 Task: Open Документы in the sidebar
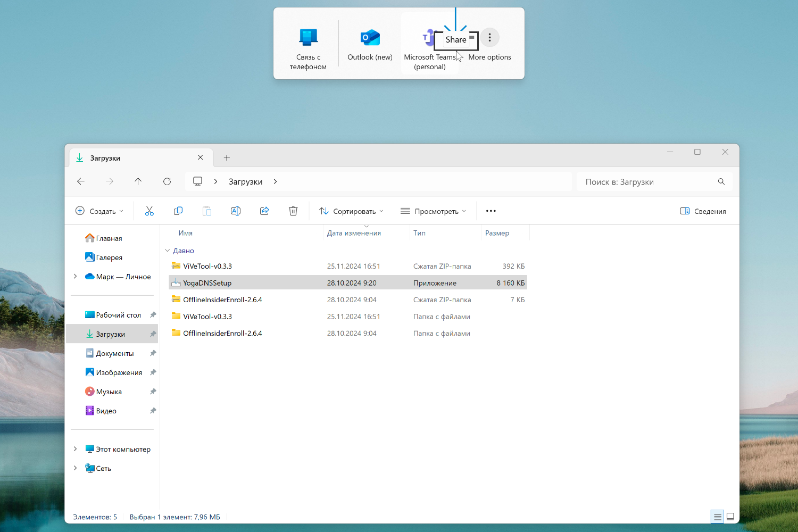coord(114,353)
